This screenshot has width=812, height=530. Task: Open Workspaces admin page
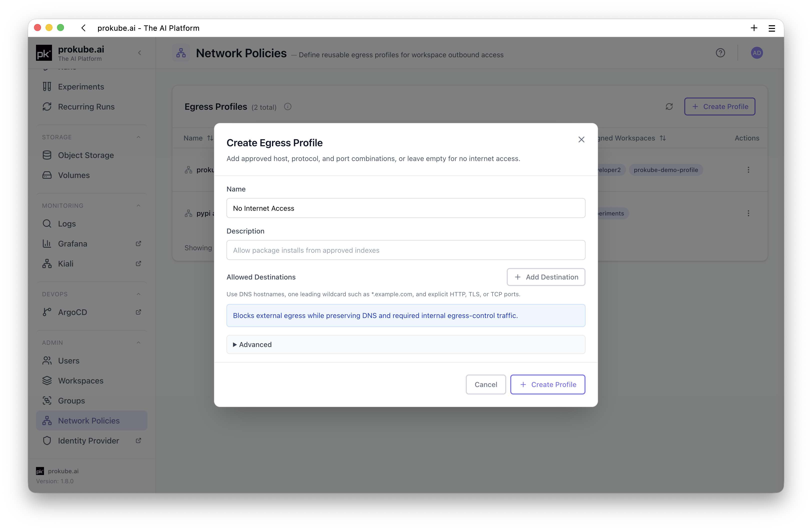(x=91, y=380)
